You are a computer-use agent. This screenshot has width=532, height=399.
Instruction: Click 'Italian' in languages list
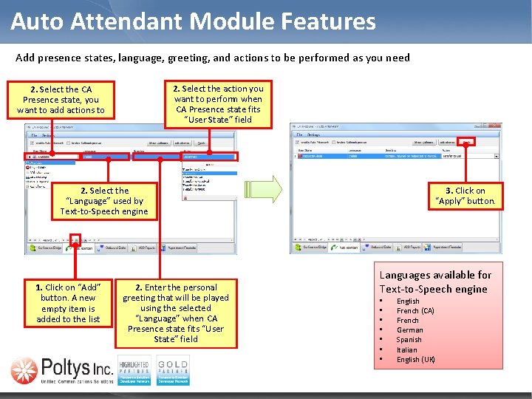[x=407, y=349]
